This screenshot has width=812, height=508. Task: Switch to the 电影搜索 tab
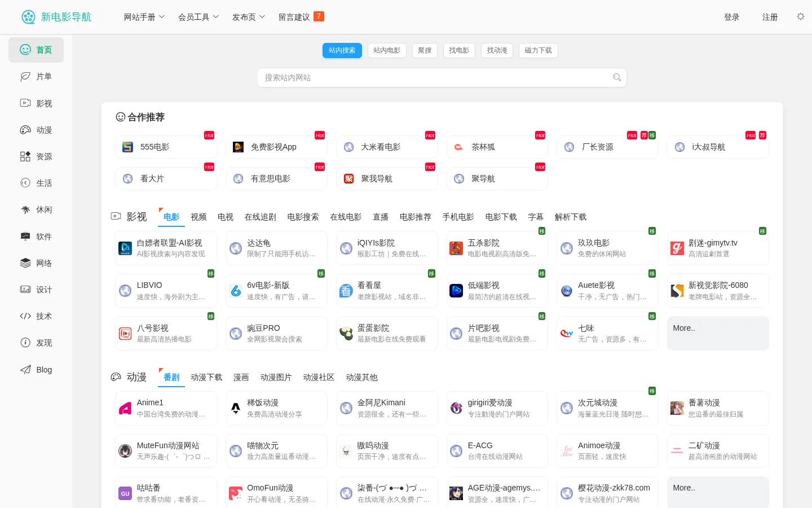click(x=303, y=217)
